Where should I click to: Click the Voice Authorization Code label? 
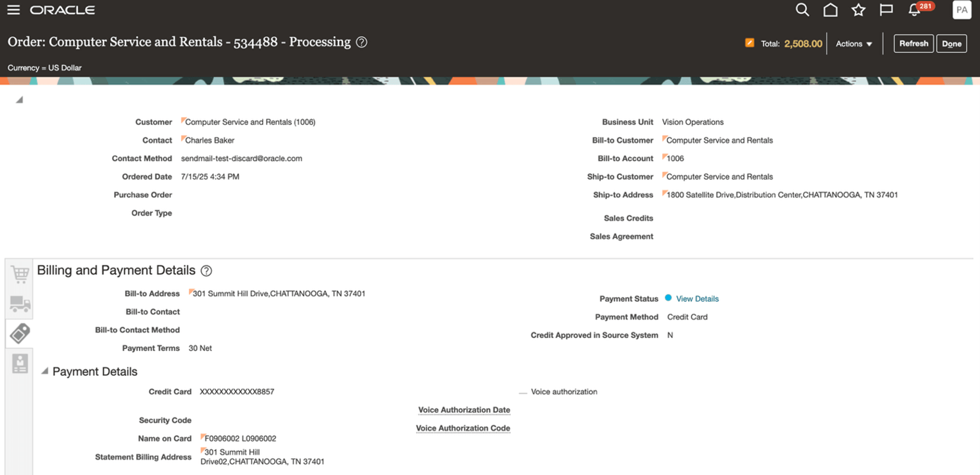(463, 428)
